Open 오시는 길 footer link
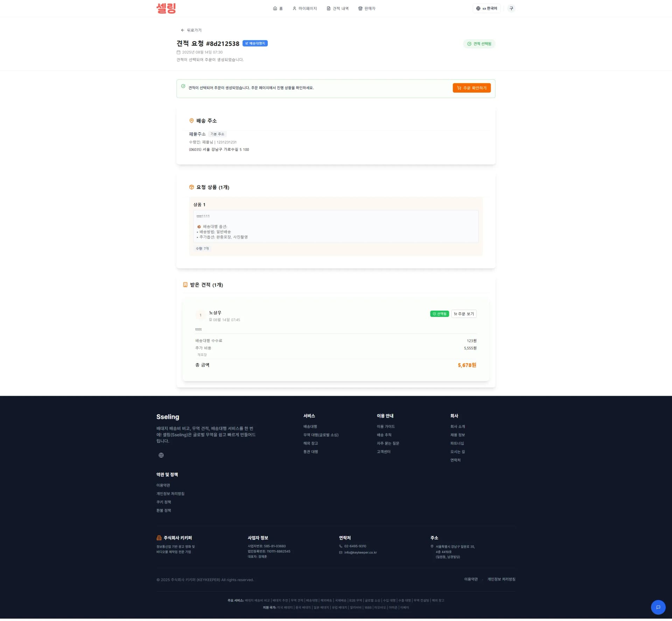 coord(457,452)
